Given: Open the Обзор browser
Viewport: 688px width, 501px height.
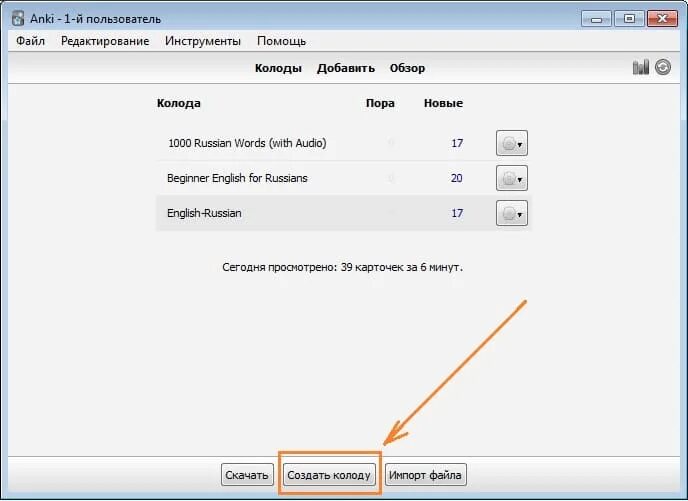Looking at the screenshot, I should coord(407,68).
